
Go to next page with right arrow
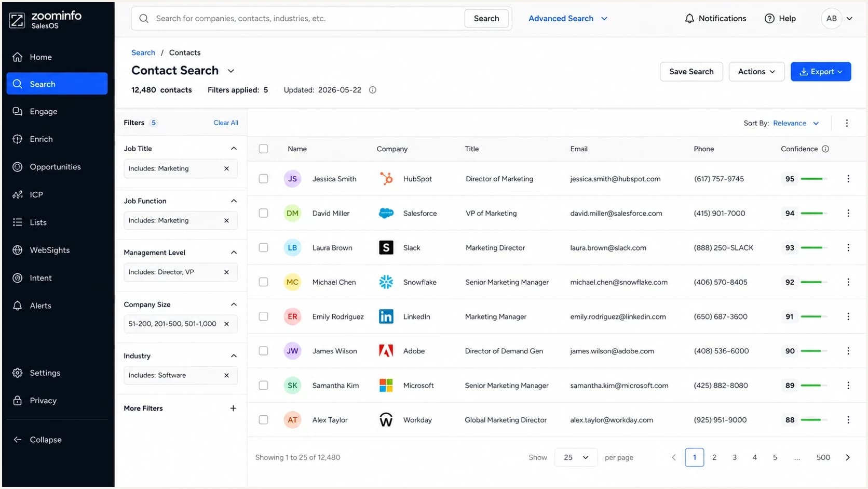[x=848, y=458]
